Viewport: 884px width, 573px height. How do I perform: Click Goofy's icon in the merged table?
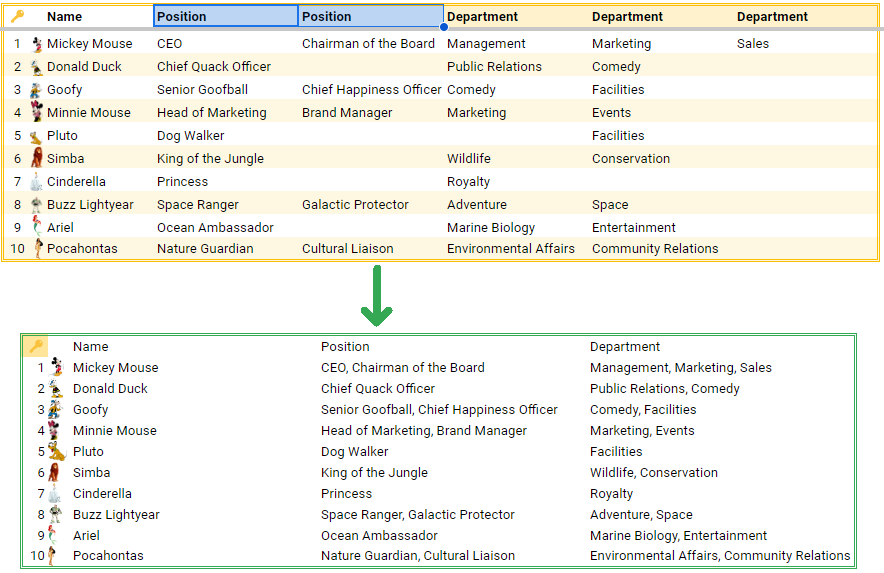(55, 409)
